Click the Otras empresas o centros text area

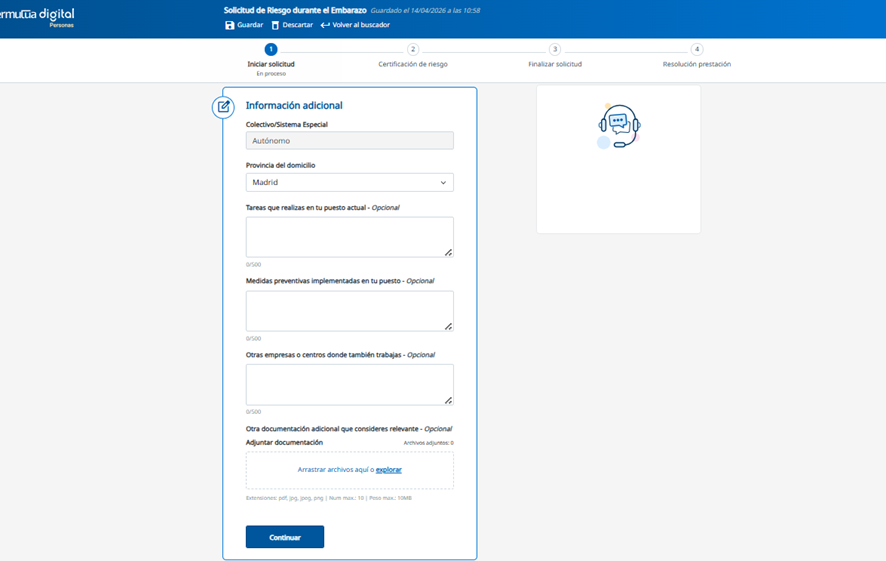pos(349,384)
